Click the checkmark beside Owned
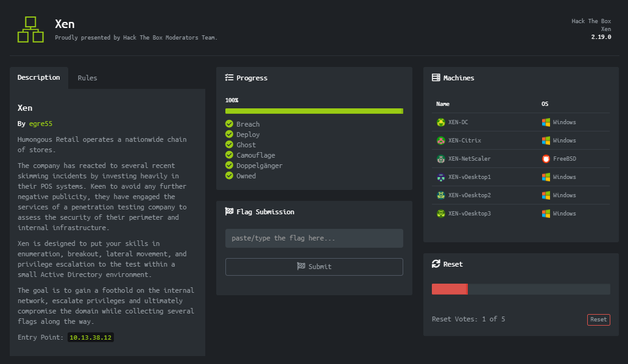 [229, 175]
